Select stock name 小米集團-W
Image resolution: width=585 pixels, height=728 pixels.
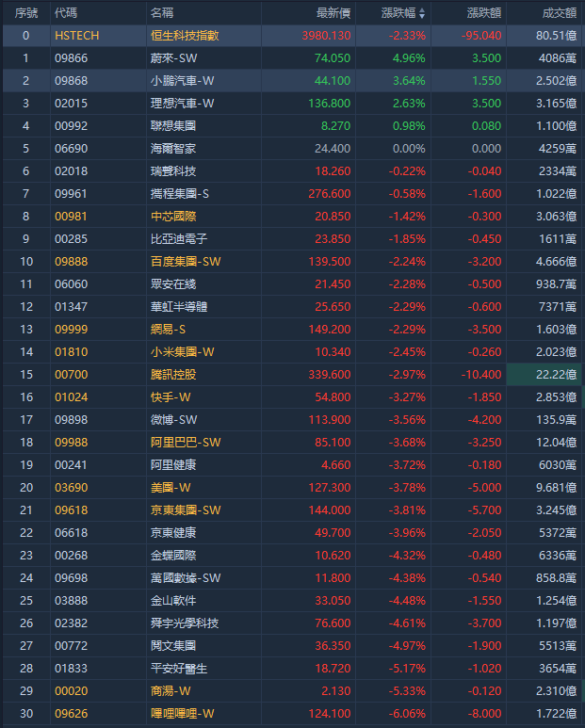(182, 352)
